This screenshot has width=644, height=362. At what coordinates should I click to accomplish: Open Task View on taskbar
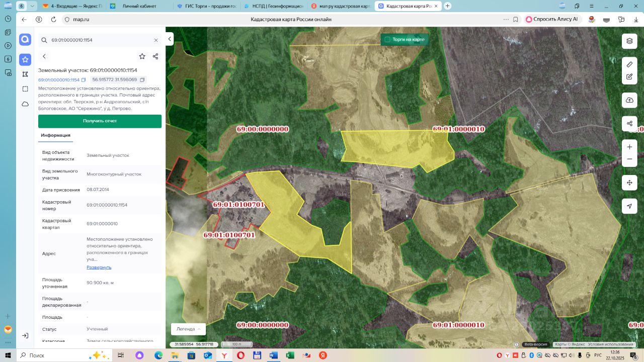click(x=121, y=355)
